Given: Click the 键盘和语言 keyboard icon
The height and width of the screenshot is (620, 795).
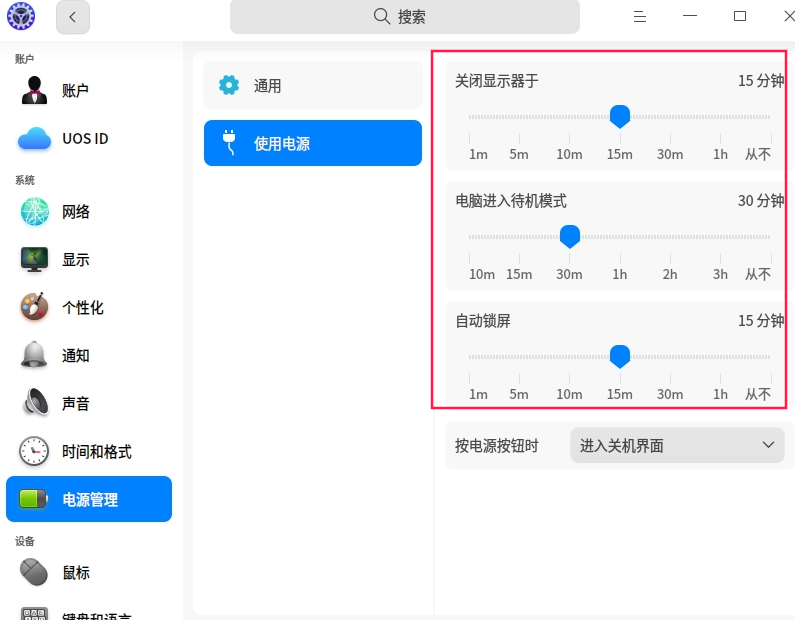Looking at the screenshot, I should click(34, 613).
